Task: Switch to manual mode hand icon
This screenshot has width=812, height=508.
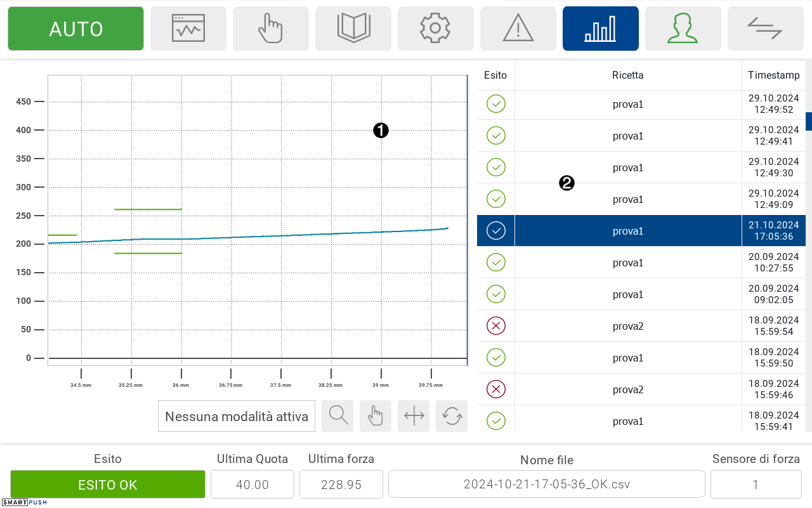Action: [271, 29]
